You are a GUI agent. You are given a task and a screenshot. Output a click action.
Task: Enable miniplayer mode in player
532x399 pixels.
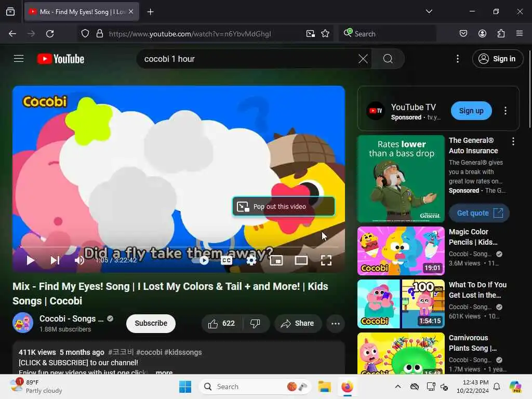coord(276,260)
